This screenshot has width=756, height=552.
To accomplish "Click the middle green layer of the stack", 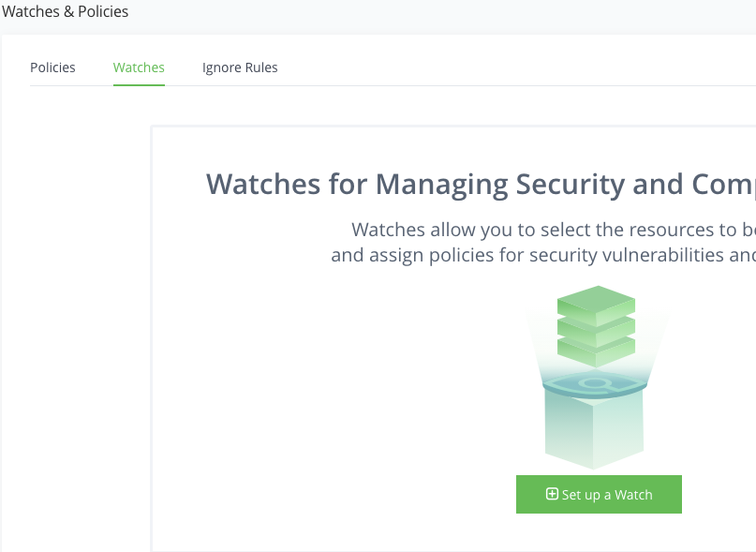I will point(597,328).
